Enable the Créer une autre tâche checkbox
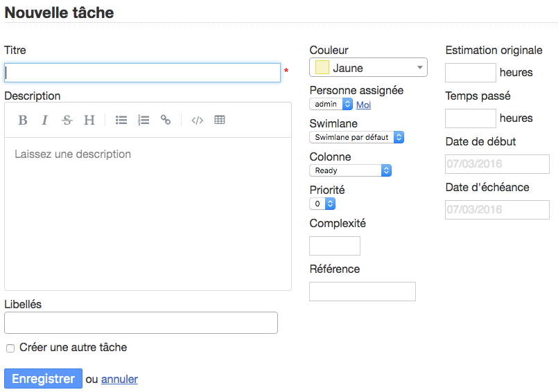Screen dimensions: 558x392 coord(10,348)
